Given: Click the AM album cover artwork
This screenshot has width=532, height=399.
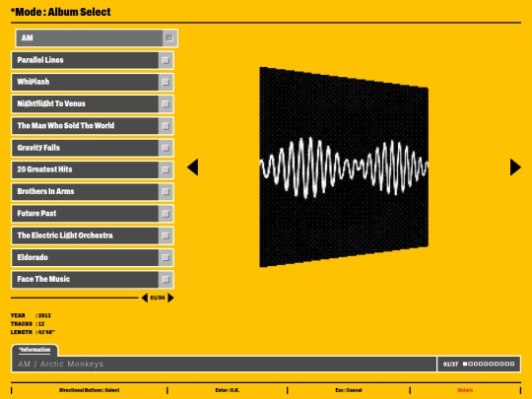Looking at the screenshot, I should [x=344, y=167].
